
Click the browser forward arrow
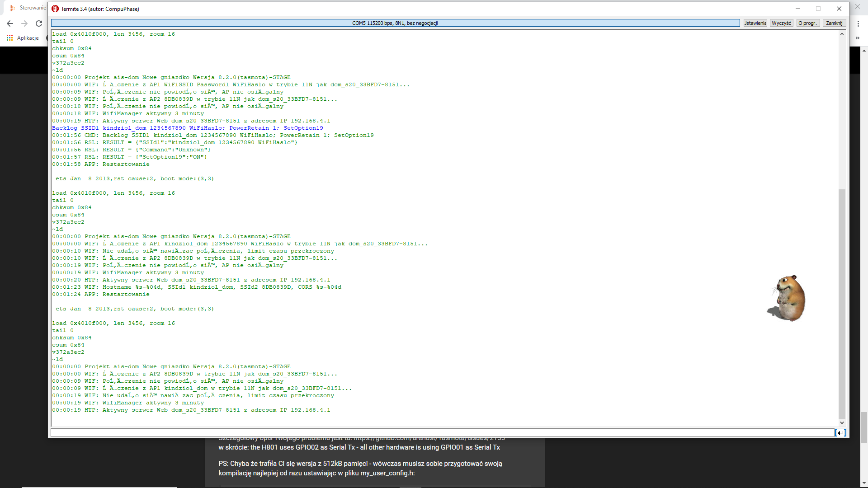(x=24, y=23)
